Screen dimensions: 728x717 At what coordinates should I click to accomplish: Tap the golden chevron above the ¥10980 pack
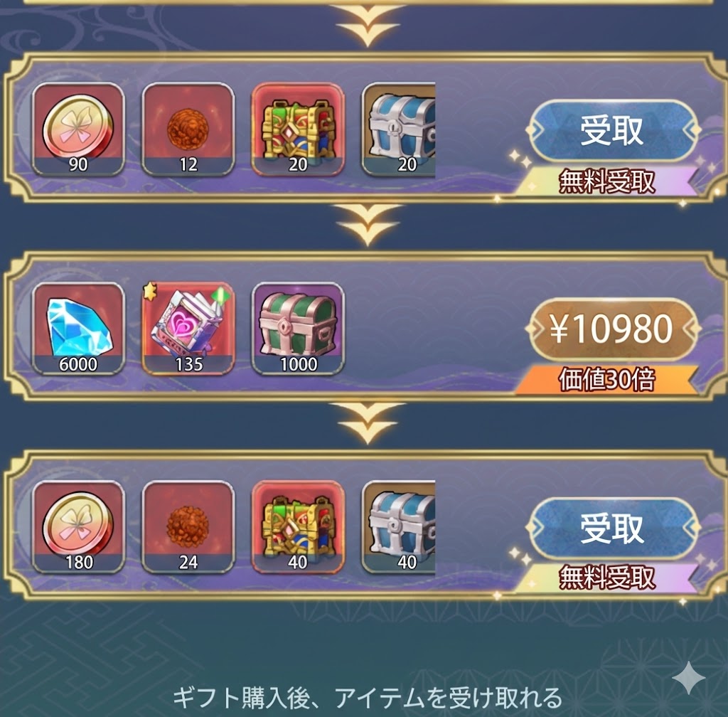(368, 225)
